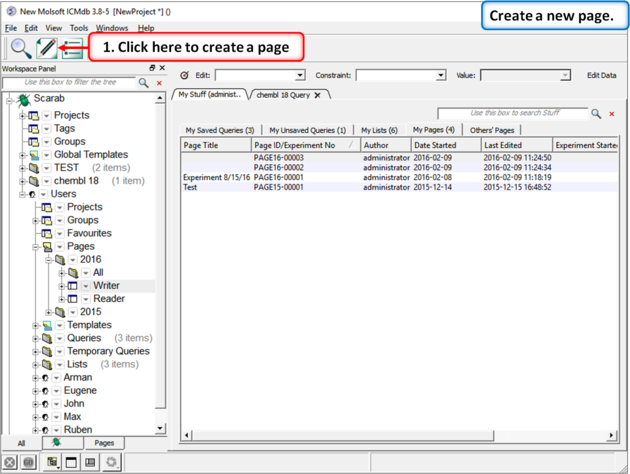Screen dimensions: 630x474
Task: Switch to the Scarab bug tab at bottom
Action: (x=57, y=443)
